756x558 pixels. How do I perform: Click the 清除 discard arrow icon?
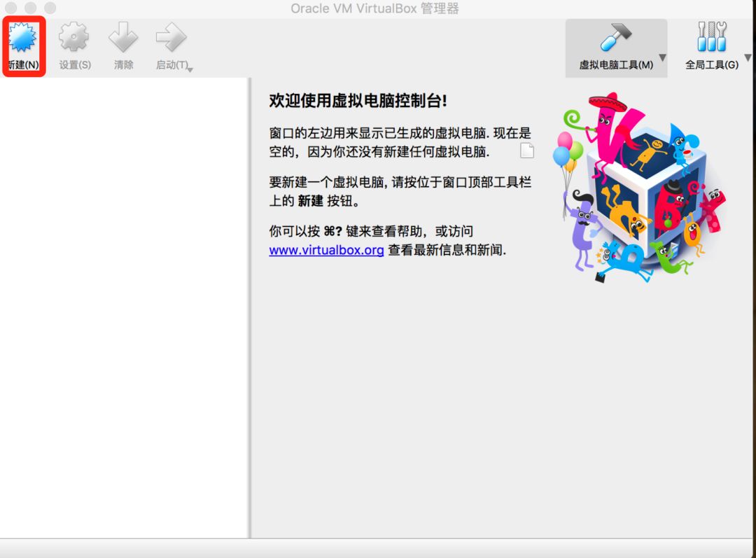click(x=123, y=37)
